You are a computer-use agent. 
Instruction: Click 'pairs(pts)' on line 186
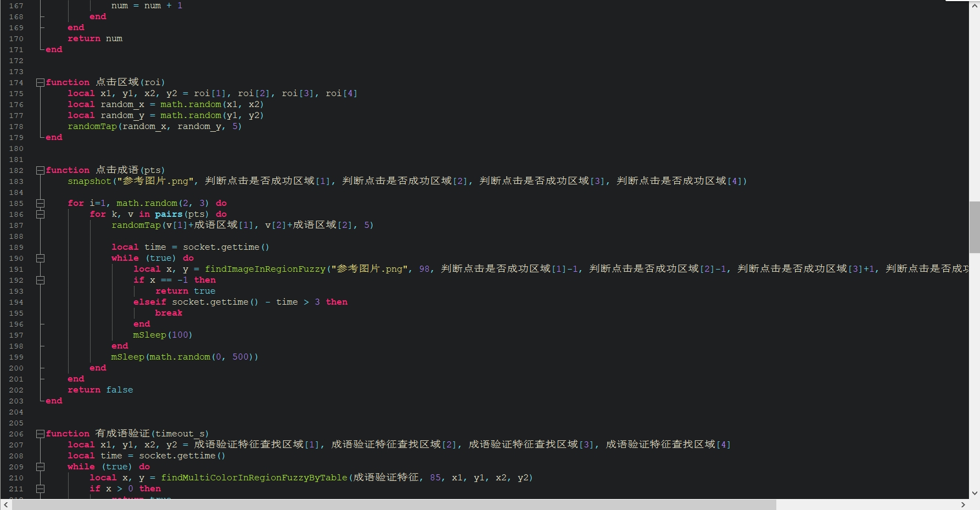click(x=182, y=214)
